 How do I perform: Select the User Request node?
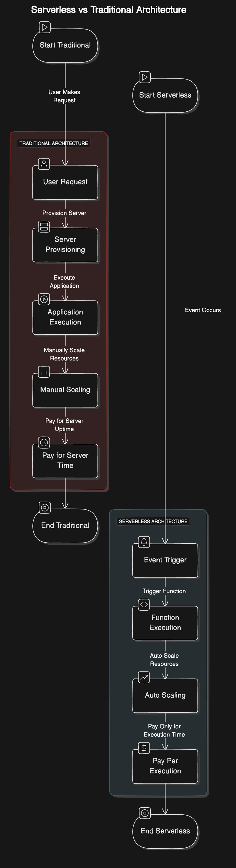65,182
